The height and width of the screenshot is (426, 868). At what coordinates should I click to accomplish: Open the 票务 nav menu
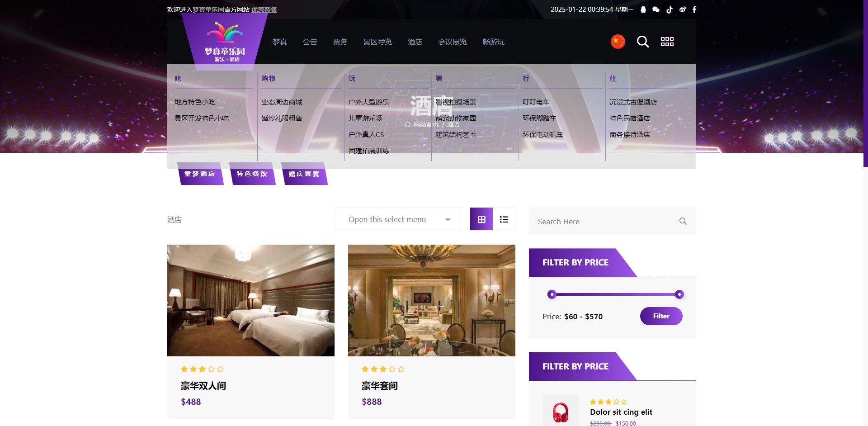(x=340, y=42)
